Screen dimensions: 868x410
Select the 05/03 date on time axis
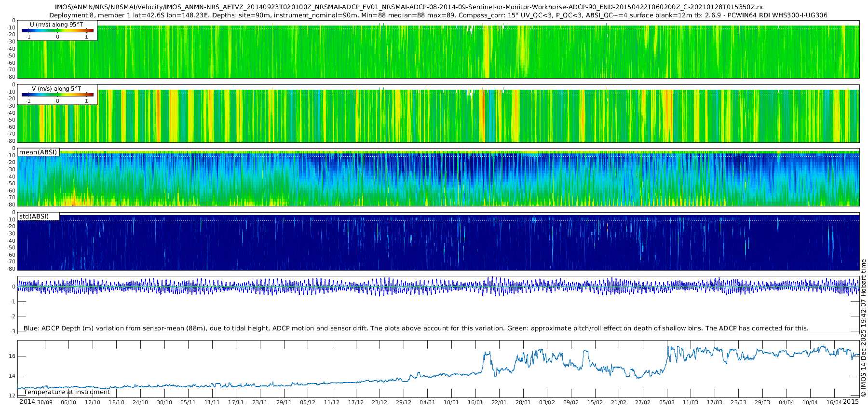click(x=667, y=402)
